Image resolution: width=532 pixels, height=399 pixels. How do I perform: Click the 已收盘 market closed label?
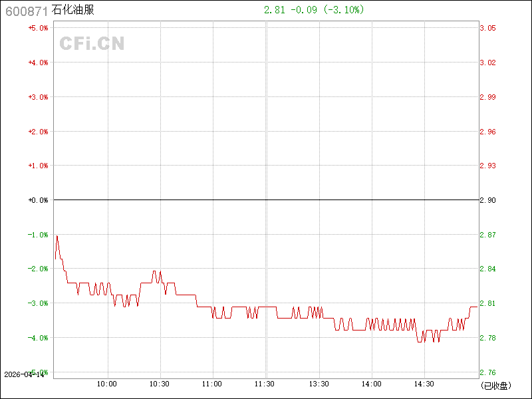tap(495, 385)
